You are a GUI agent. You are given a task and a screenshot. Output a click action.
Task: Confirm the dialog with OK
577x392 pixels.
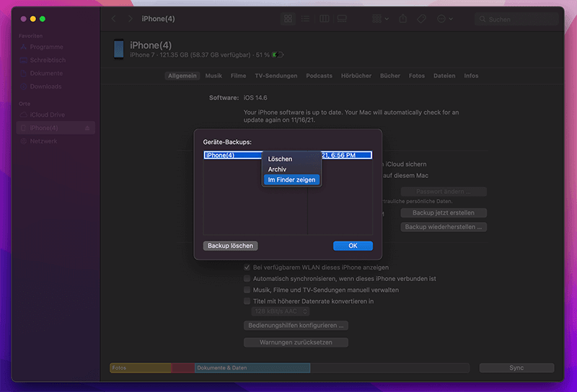point(353,246)
